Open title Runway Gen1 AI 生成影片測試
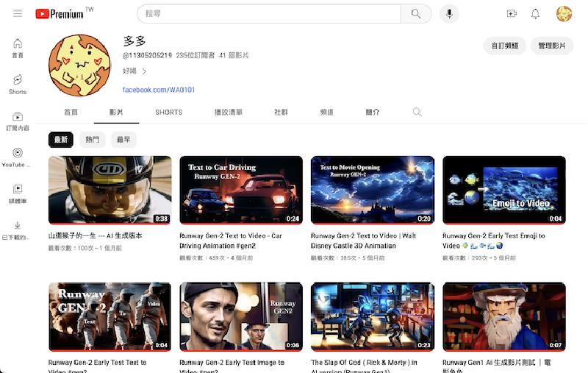588x373 pixels. tap(497, 366)
